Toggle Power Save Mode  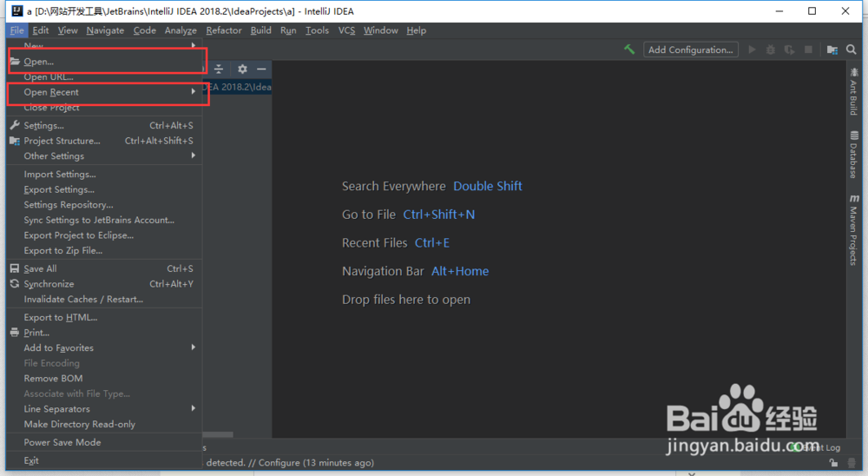coord(104,442)
